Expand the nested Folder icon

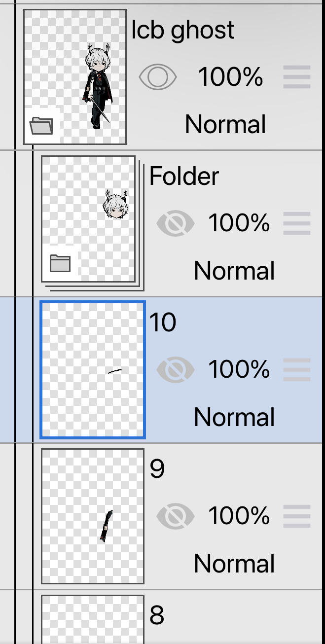pos(60,263)
